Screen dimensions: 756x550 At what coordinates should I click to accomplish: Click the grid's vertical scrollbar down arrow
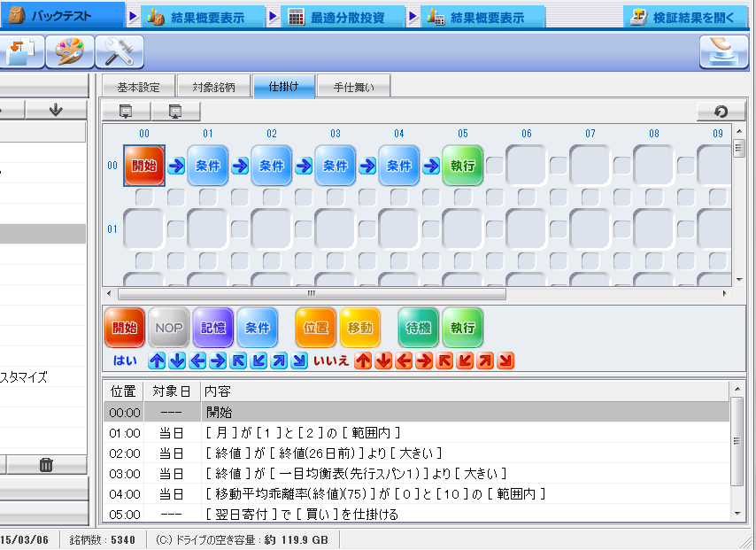click(739, 280)
